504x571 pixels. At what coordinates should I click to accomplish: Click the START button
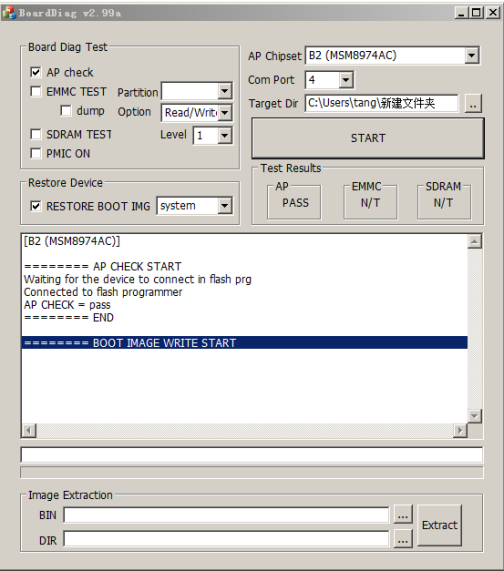(x=368, y=138)
